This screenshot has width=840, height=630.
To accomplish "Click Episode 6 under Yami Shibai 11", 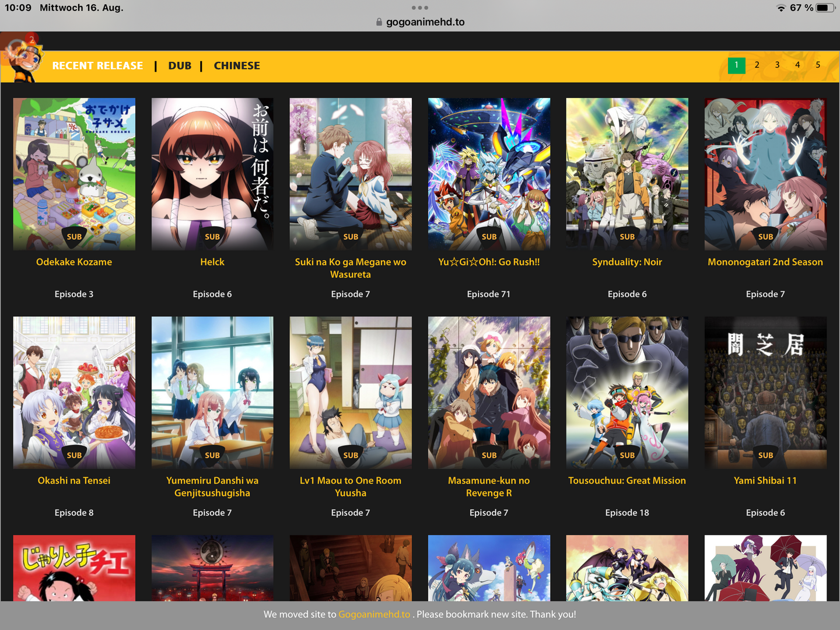I will (765, 513).
